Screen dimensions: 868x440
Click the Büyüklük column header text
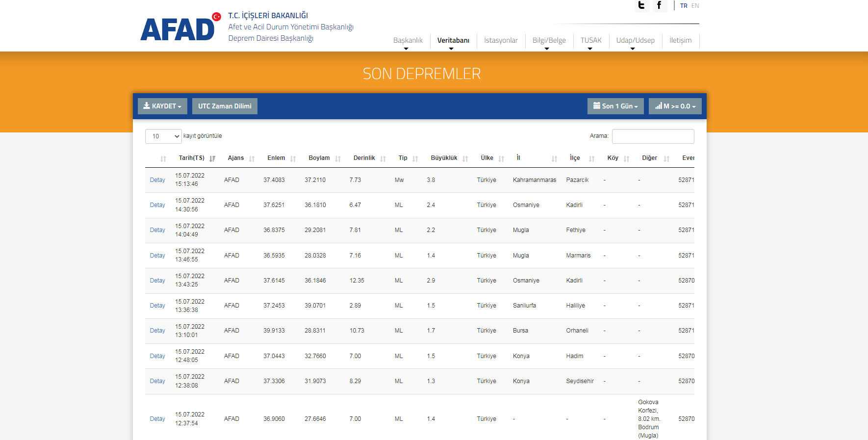point(444,158)
